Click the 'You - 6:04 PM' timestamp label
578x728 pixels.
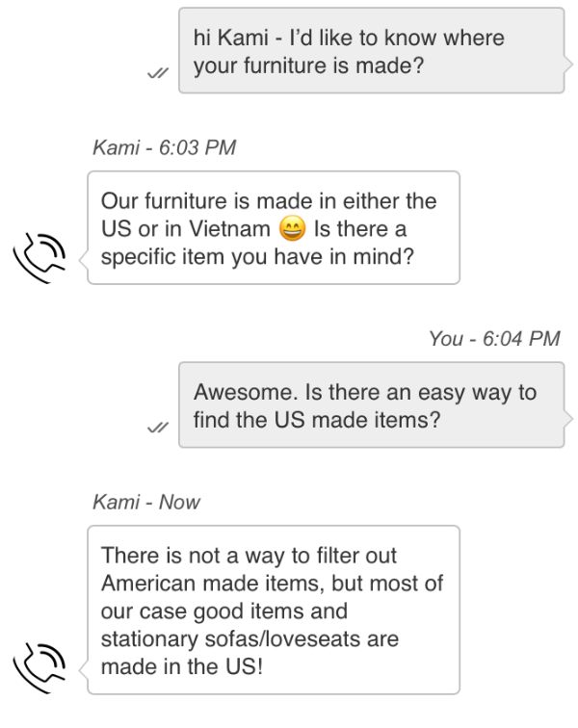tap(494, 338)
